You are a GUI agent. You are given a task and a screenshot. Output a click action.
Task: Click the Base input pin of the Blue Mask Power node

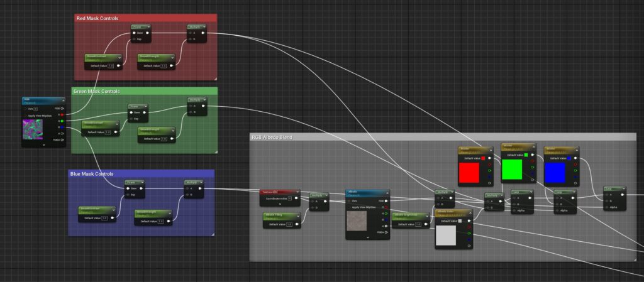click(128, 188)
